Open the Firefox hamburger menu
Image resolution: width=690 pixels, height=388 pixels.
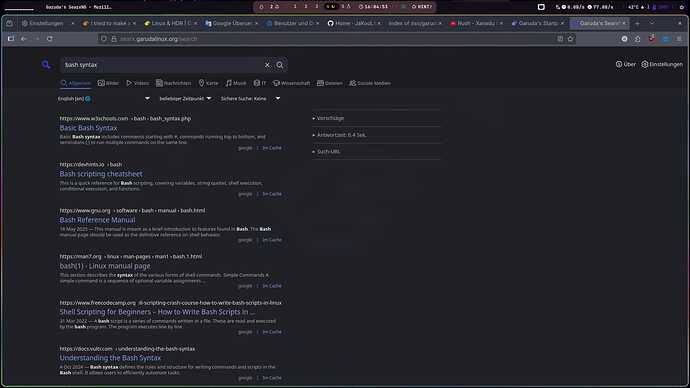(x=679, y=39)
